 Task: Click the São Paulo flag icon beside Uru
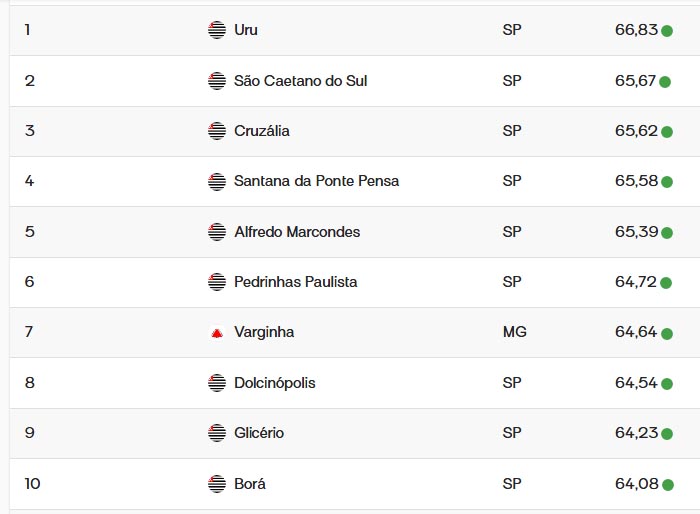217,30
